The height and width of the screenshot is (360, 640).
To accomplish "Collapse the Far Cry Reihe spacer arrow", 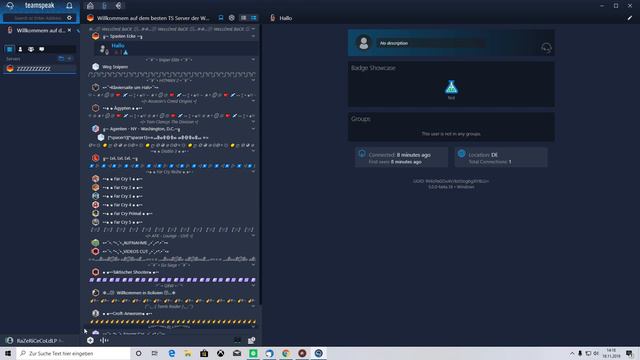I will click(253, 172).
